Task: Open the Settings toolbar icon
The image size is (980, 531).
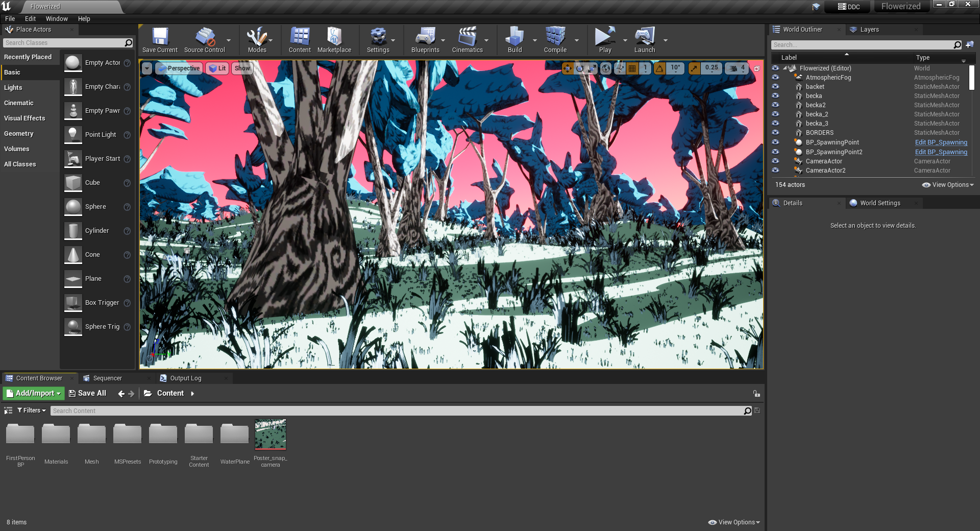Action: pyautogui.click(x=378, y=40)
